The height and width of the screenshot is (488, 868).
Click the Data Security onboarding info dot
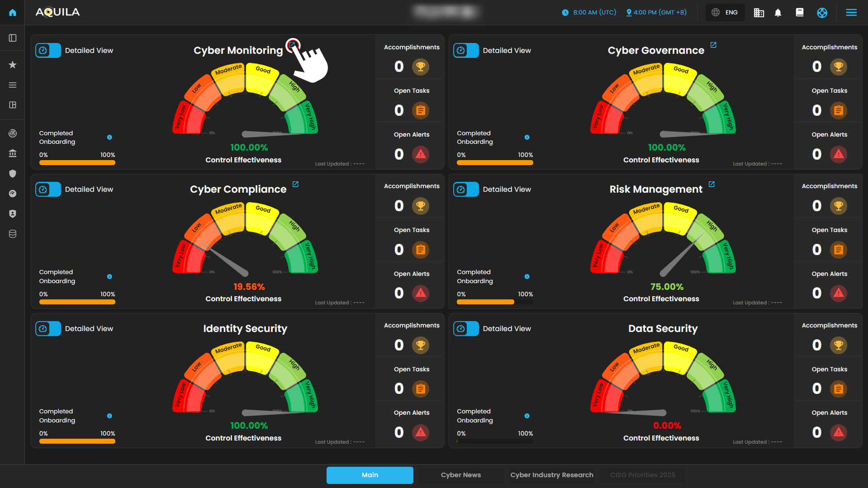527,416
